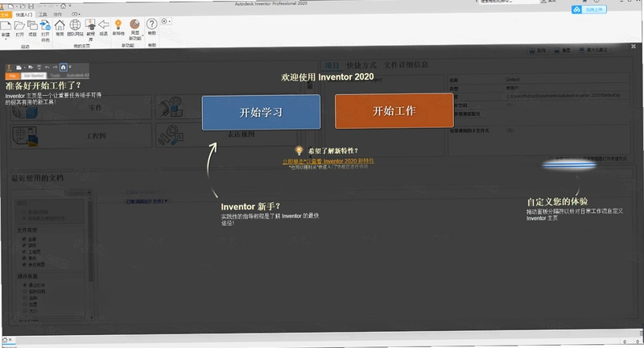
Task: Click the blue 开始学习 button
Action: click(261, 112)
